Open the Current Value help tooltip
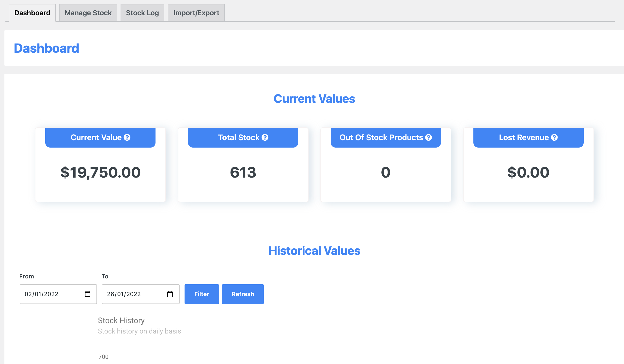Screen dimensions: 624x364 127,137
